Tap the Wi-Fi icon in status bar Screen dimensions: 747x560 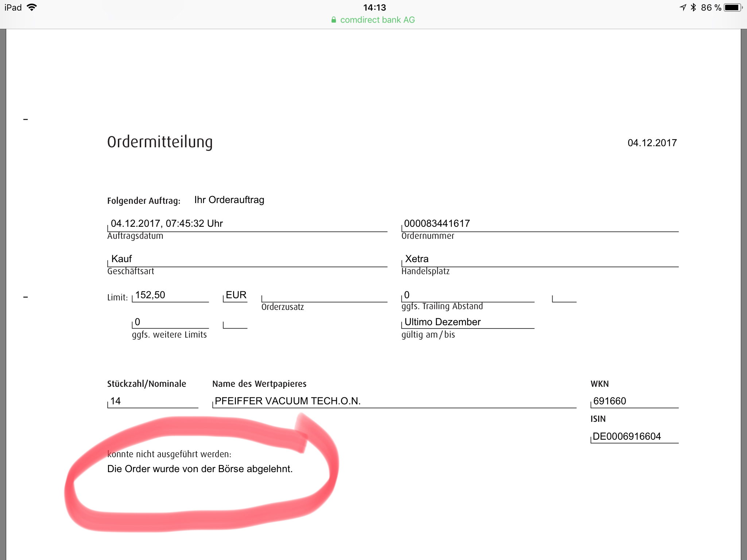(32, 7)
